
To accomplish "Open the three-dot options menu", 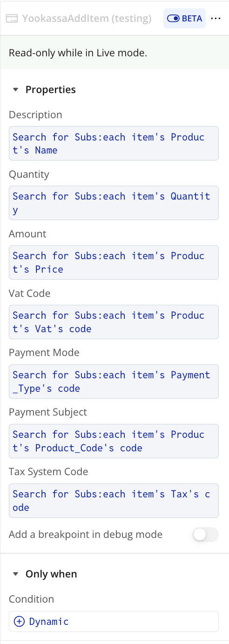I will tap(215, 19).
